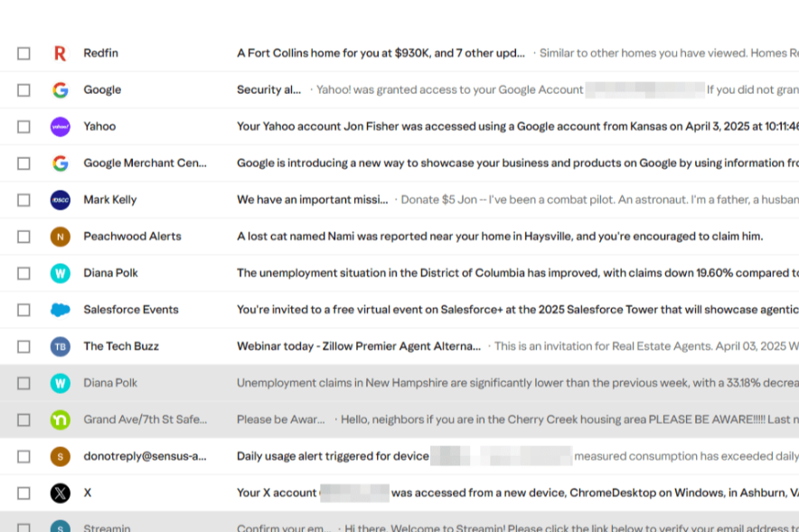This screenshot has height=532, width=799.
Task: Open the Salesforce+ free virtual event email
Action: [518, 310]
